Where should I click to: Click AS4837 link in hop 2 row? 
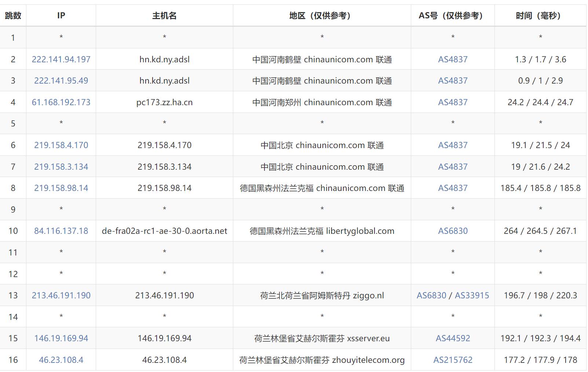453,59
